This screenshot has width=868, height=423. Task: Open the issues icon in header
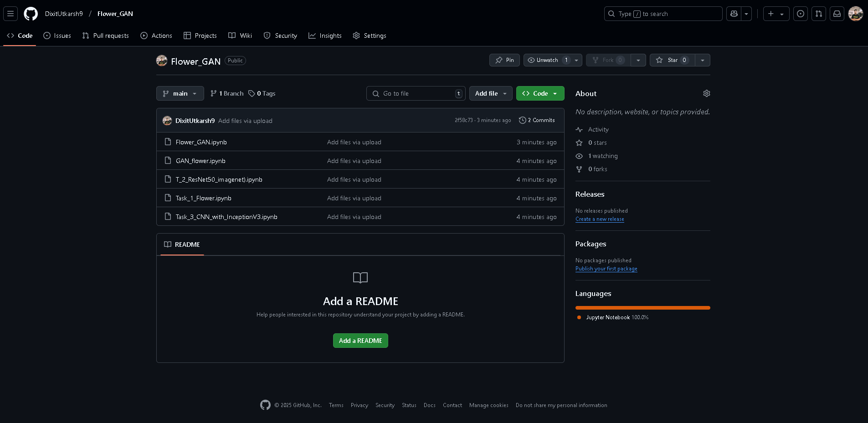pos(801,14)
